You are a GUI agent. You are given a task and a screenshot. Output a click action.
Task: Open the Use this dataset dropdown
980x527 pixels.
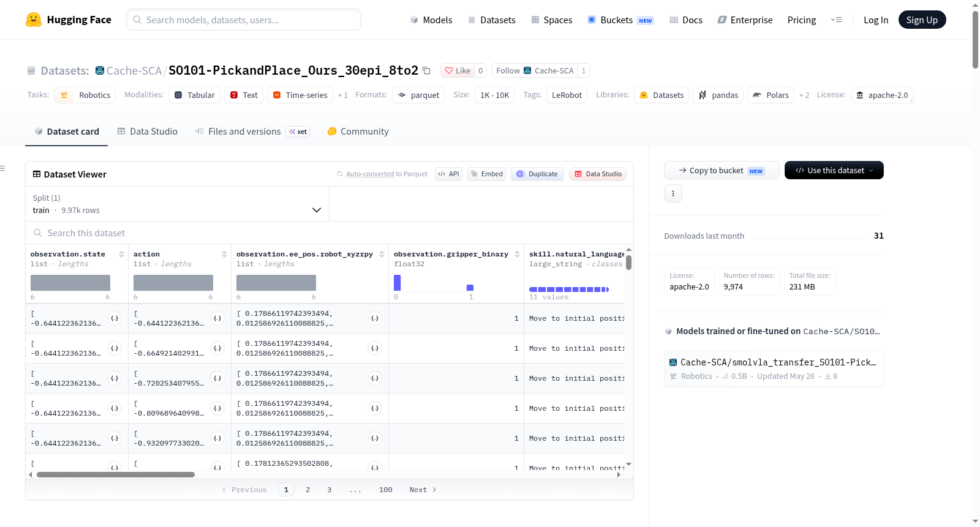click(834, 170)
